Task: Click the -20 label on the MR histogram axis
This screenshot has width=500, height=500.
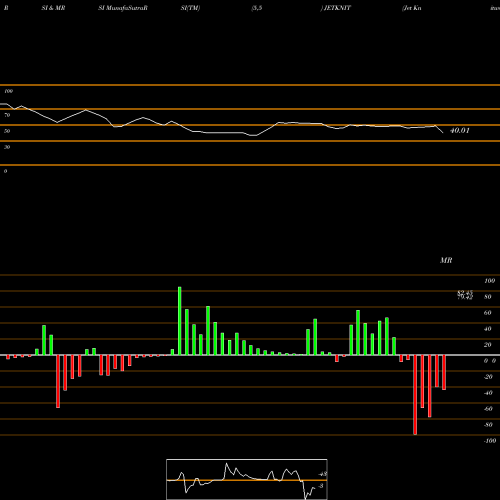Action: (x=488, y=377)
